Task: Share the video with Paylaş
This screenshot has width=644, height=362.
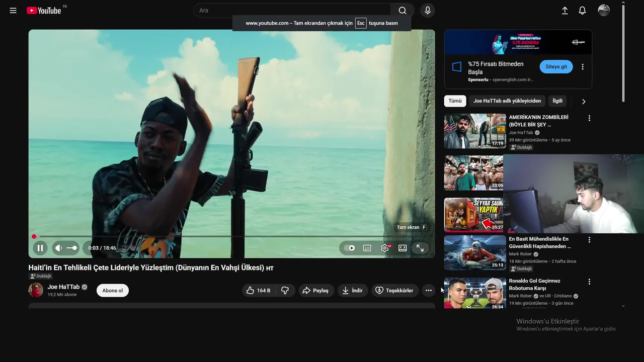Action: coord(316,291)
